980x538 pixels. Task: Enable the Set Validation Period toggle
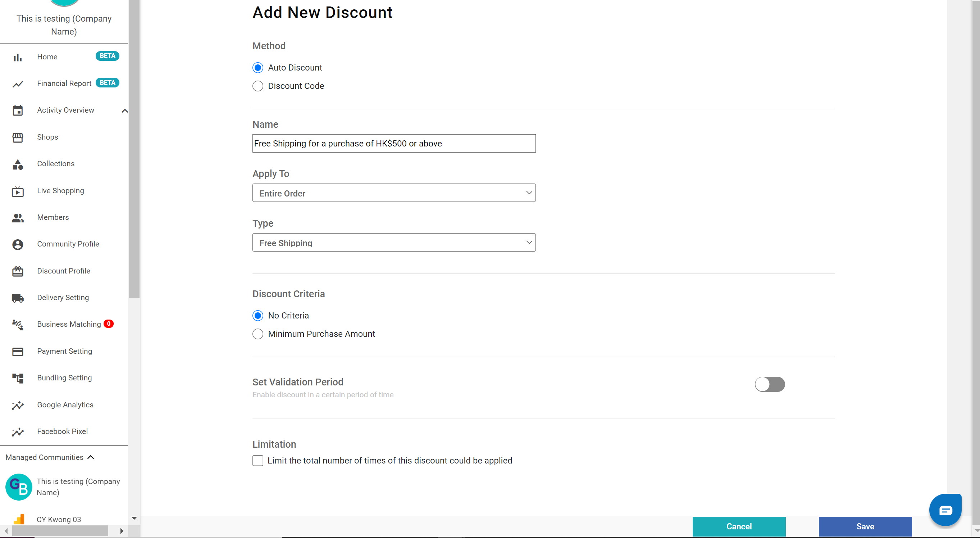tap(769, 384)
